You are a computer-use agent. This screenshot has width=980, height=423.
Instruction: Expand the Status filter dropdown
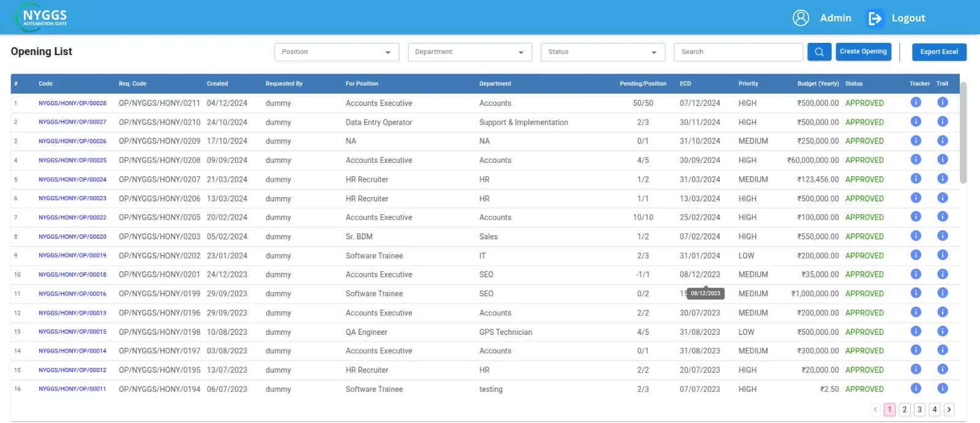[x=603, y=52]
